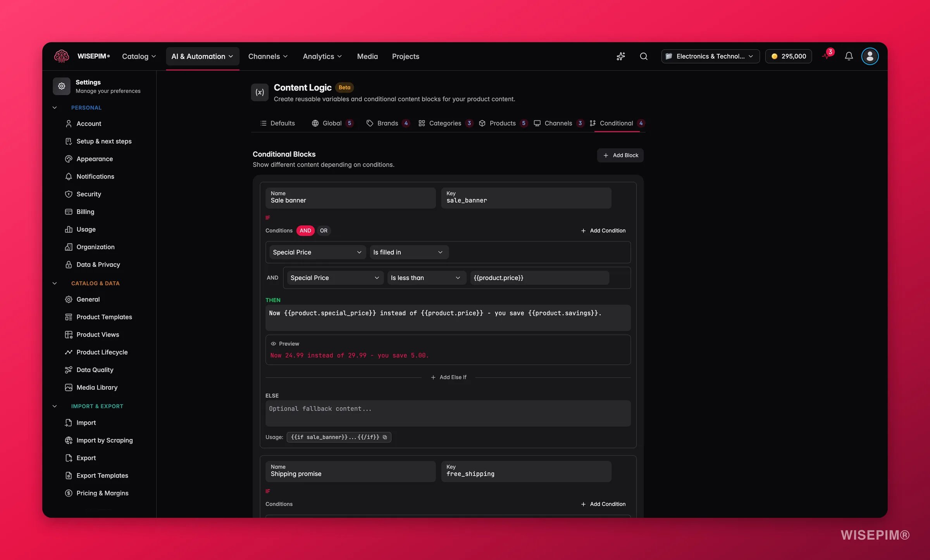Switch to the Global tab
This screenshot has width=930, height=560.
coord(332,123)
